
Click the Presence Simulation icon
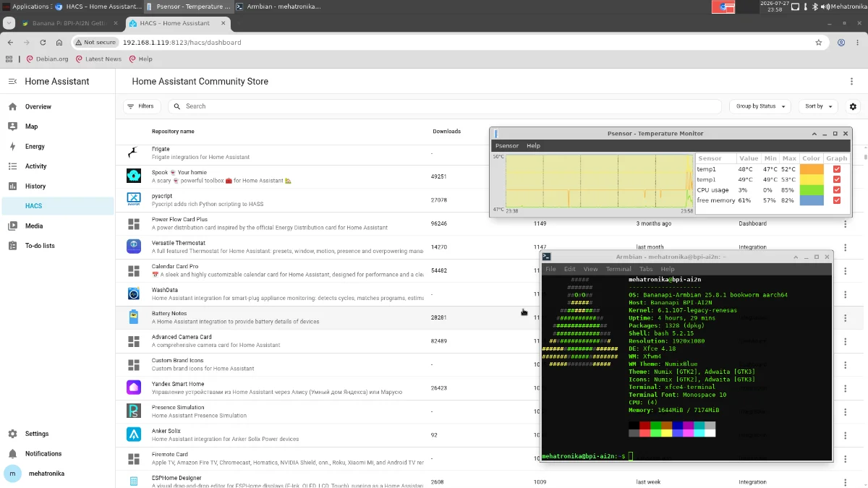point(134,411)
